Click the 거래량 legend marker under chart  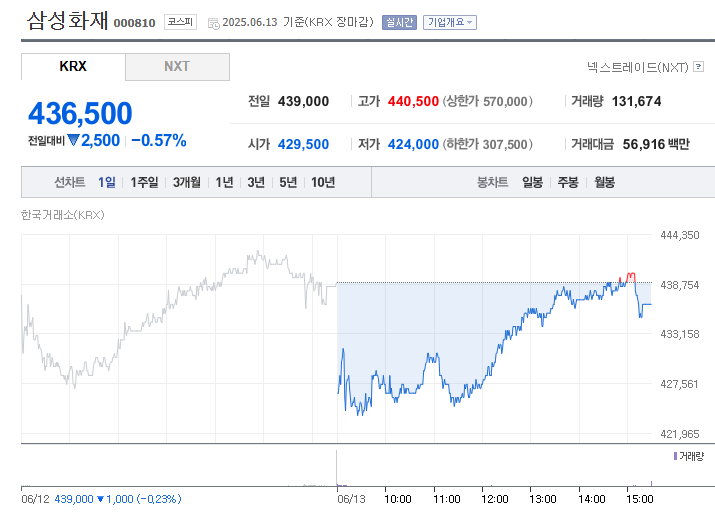point(675,456)
